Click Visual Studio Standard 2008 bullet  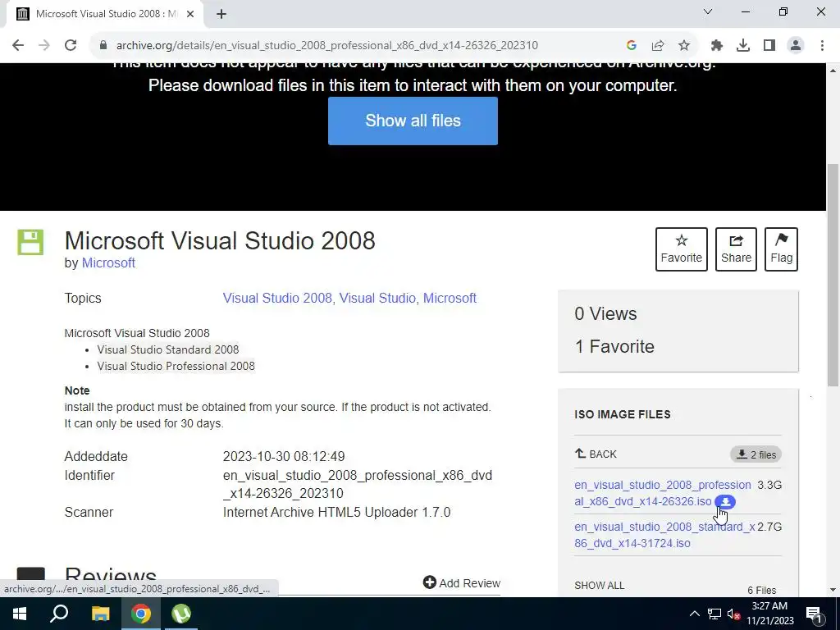point(167,349)
